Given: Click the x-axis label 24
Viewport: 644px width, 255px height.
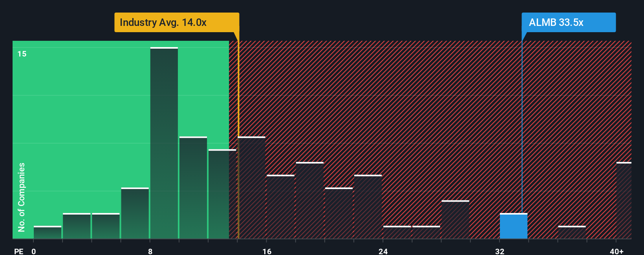Looking at the screenshot, I should coord(383,251).
